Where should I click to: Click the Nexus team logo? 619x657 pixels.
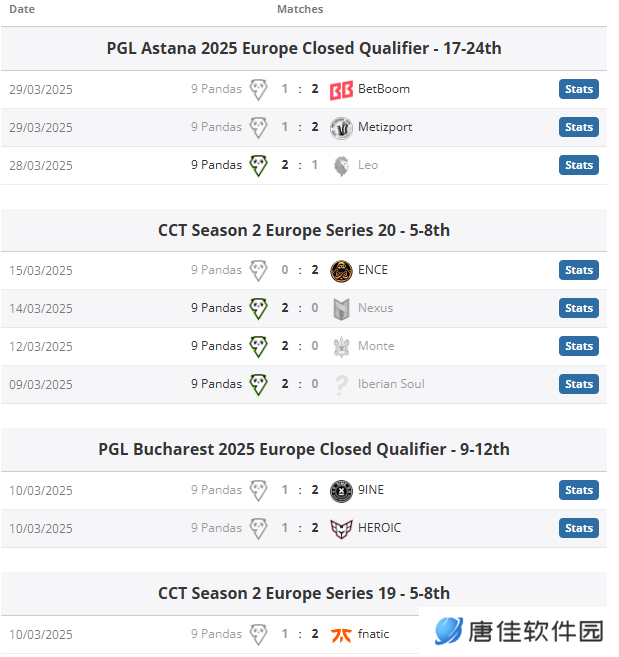tap(341, 309)
